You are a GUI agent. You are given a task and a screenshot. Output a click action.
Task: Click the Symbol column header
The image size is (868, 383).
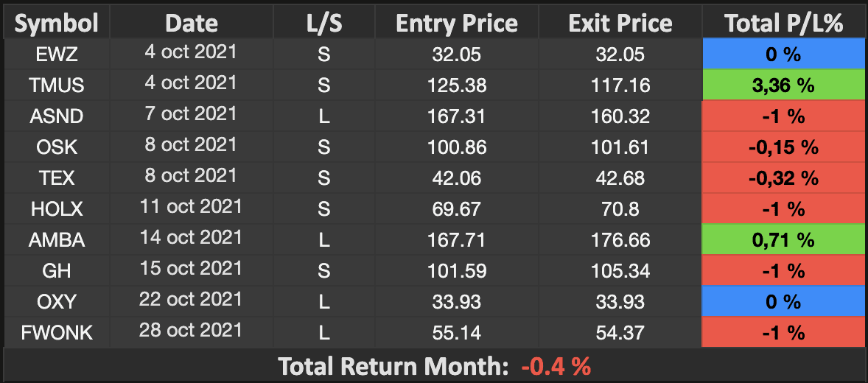(57, 24)
